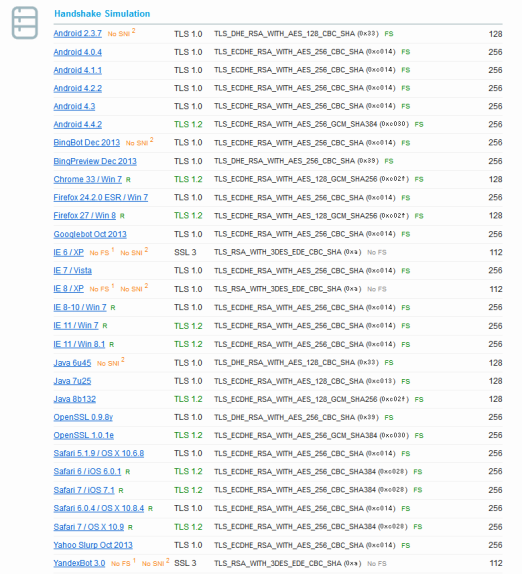Open the Chrome 33 / Win 7 link
The image size is (522, 574).
coord(87,179)
